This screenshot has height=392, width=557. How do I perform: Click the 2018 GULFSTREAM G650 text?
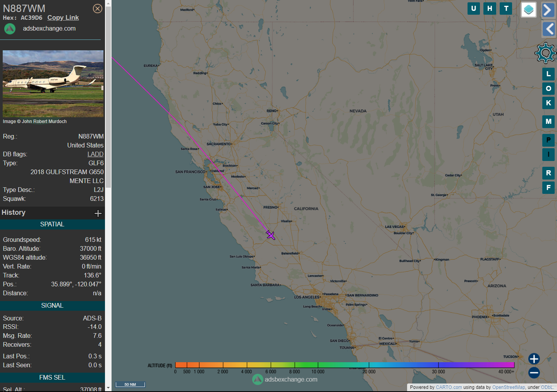click(x=67, y=172)
